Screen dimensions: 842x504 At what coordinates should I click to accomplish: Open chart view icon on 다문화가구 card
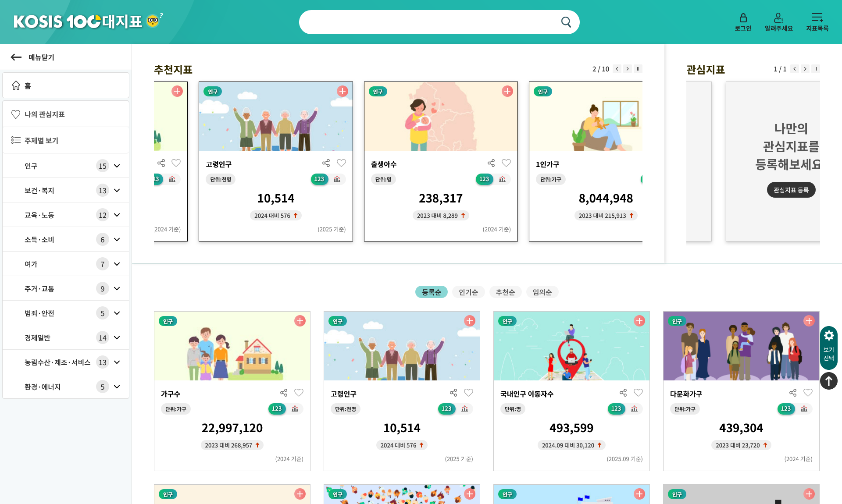pyautogui.click(x=804, y=409)
